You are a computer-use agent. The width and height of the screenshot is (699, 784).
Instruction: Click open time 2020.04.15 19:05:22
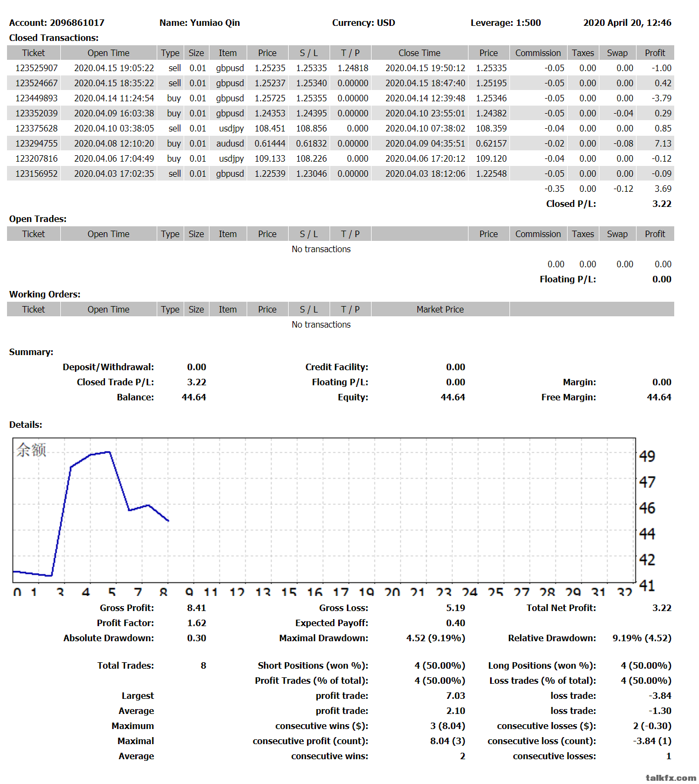click(114, 68)
